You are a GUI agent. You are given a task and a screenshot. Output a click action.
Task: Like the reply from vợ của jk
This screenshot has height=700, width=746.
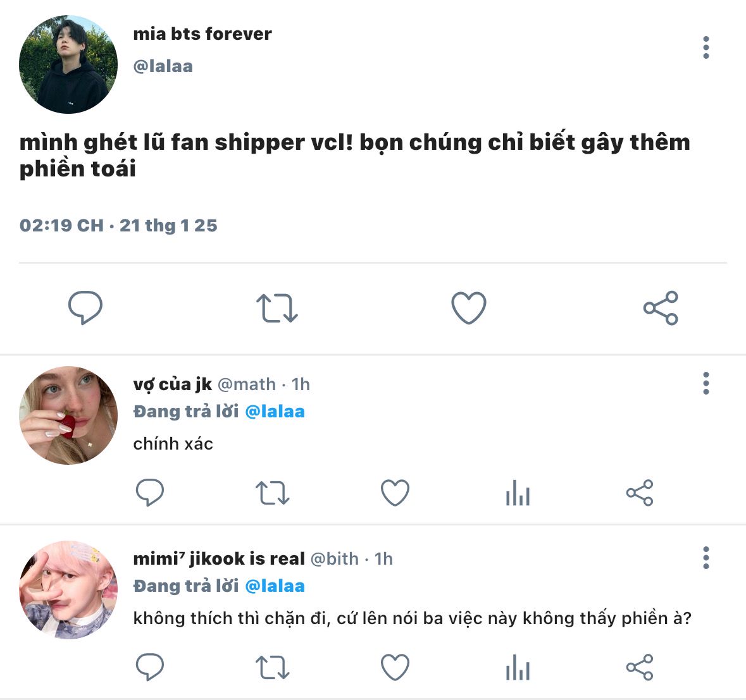tap(395, 493)
